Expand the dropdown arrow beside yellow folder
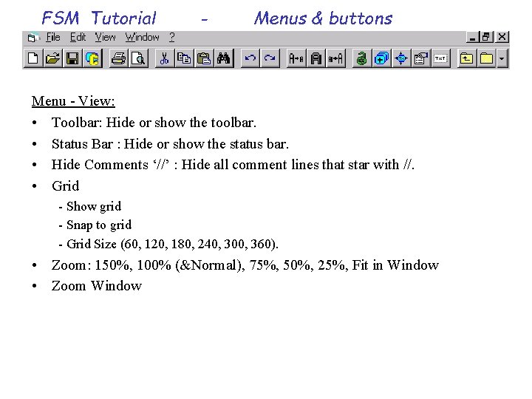This screenshot has width=532, height=399. 502,58
